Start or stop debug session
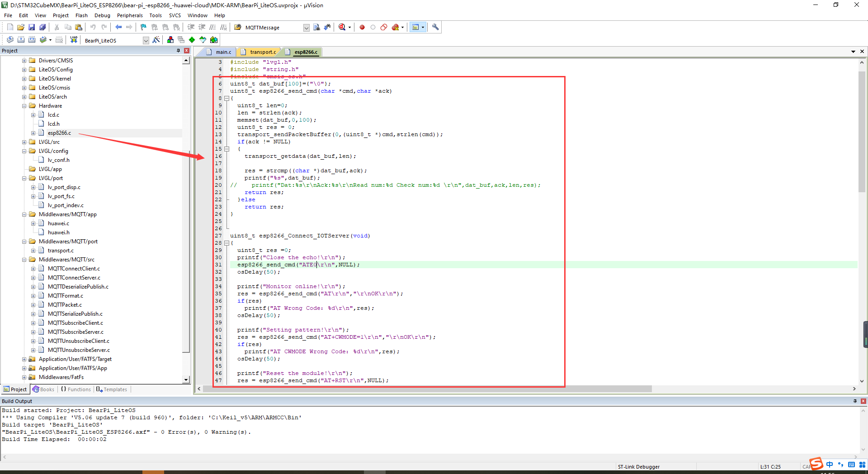This screenshot has width=868, height=474. coord(342,27)
